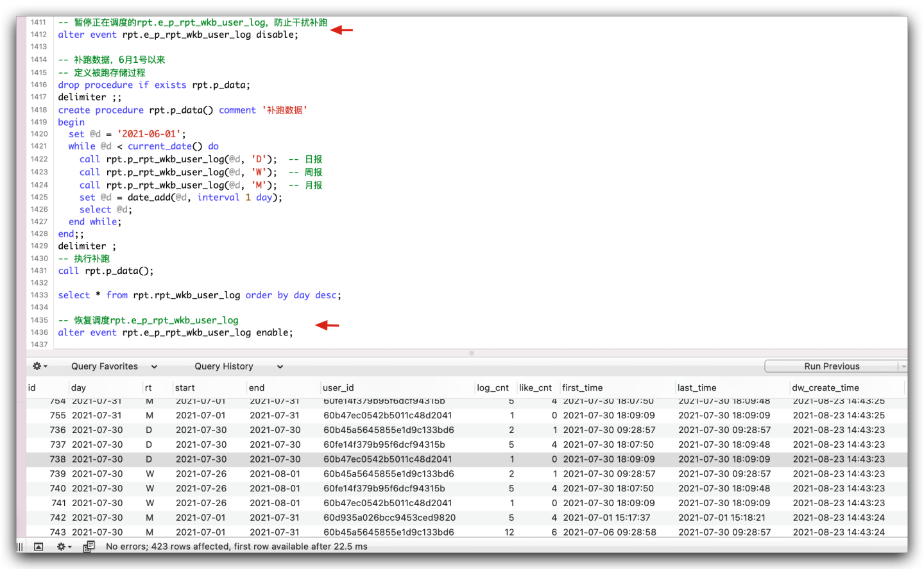Click the user_id column header

[397, 387]
